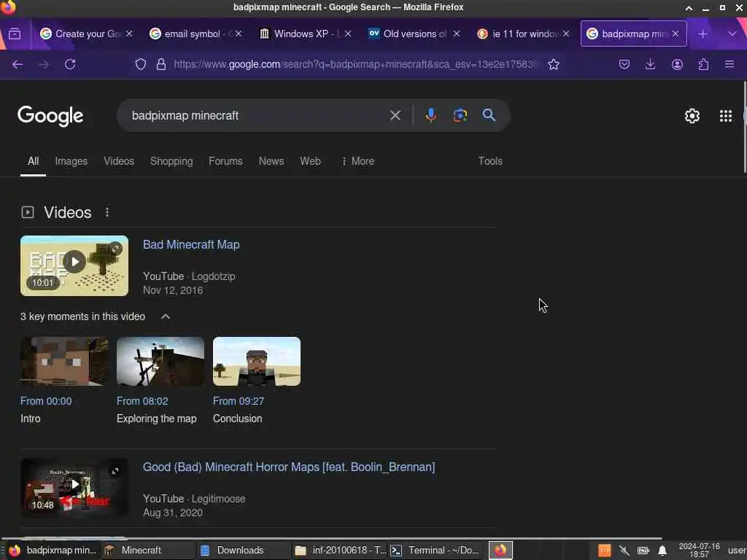Click the taskbar clock showing 18:57
This screenshot has width=747, height=560.
click(700, 551)
